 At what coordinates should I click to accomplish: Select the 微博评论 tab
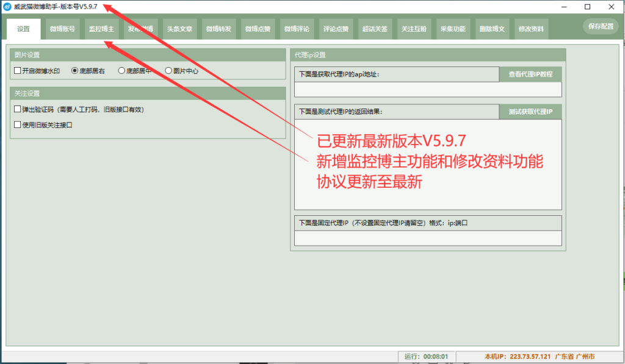(x=297, y=29)
